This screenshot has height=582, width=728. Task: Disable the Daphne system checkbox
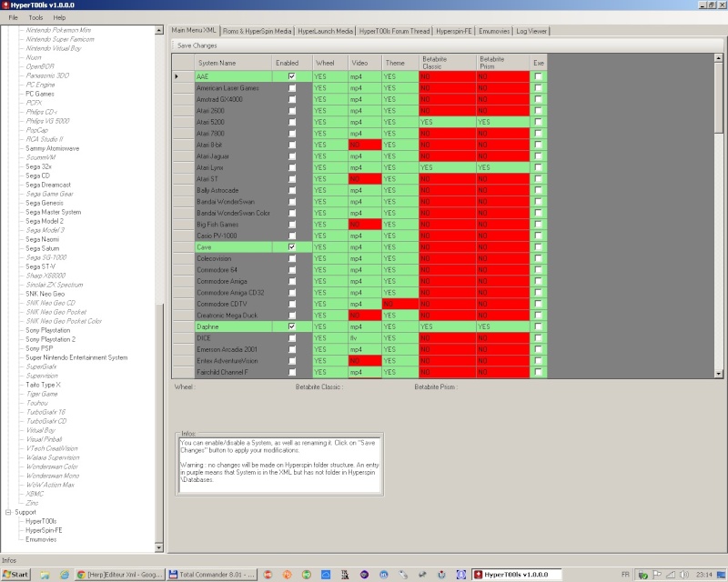pyautogui.click(x=291, y=326)
